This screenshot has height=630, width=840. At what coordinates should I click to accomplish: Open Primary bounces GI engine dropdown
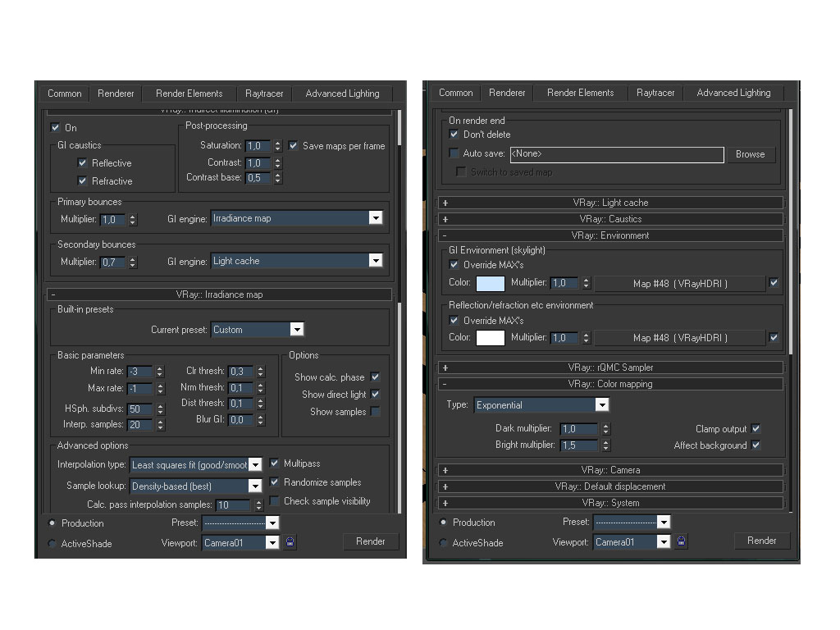tap(376, 217)
